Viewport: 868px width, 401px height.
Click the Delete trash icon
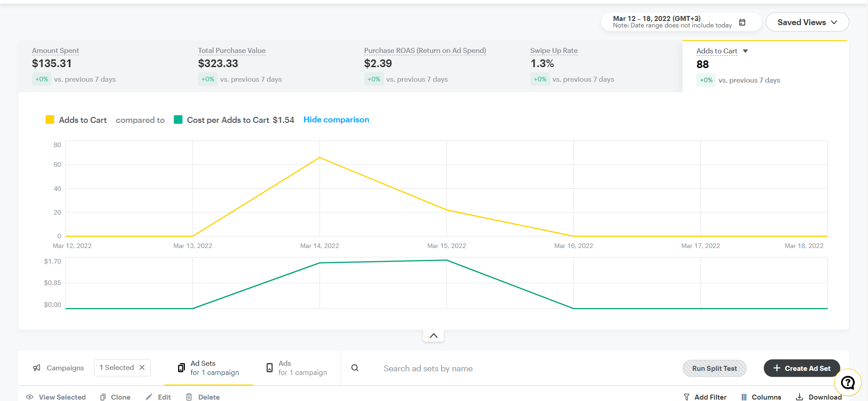point(189,397)
